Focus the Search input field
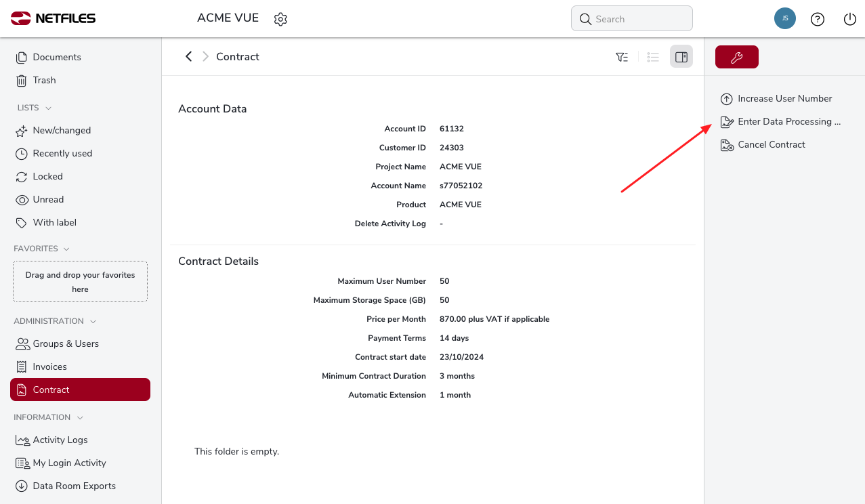 point(637,19)
